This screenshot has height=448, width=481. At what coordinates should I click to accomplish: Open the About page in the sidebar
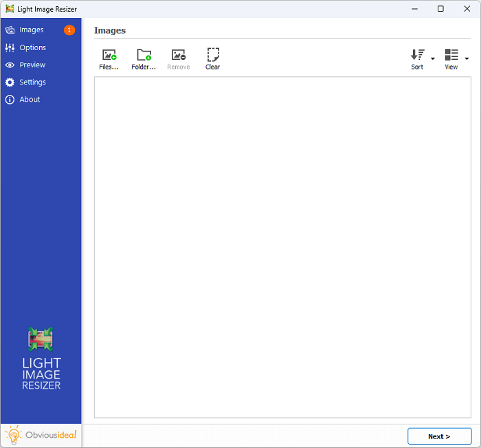(x=41, y=100)
